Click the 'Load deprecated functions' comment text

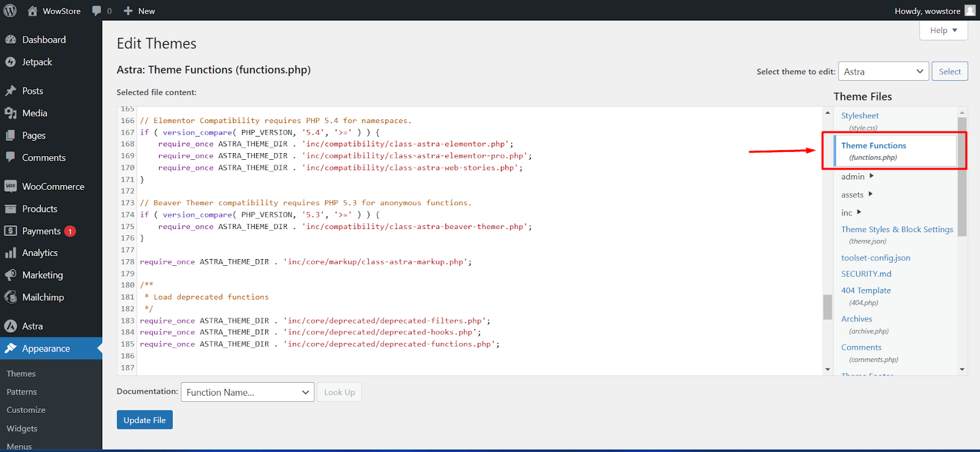pyautogui.click(x=211, y=297)
